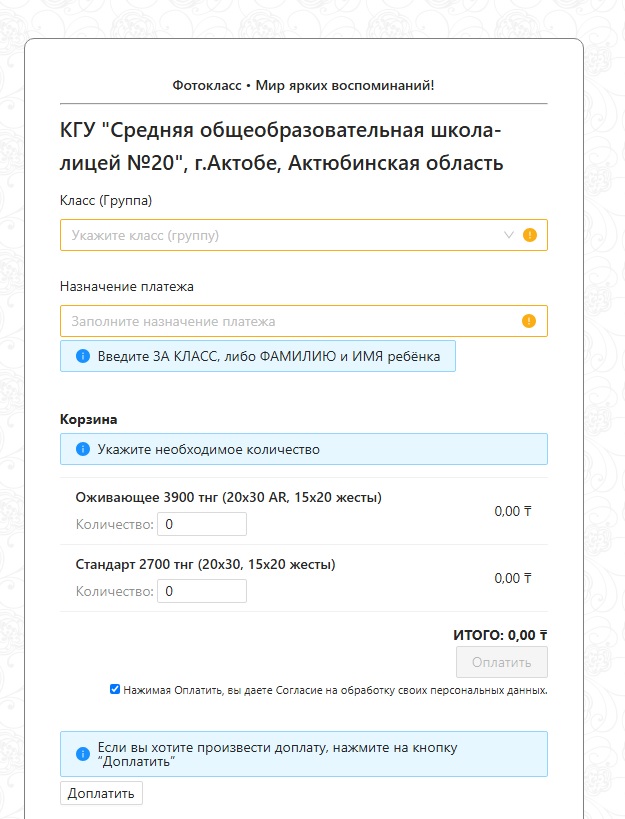Click info icon next to Укажите необходимое количество
625x819 pixels.
(82, 449)
